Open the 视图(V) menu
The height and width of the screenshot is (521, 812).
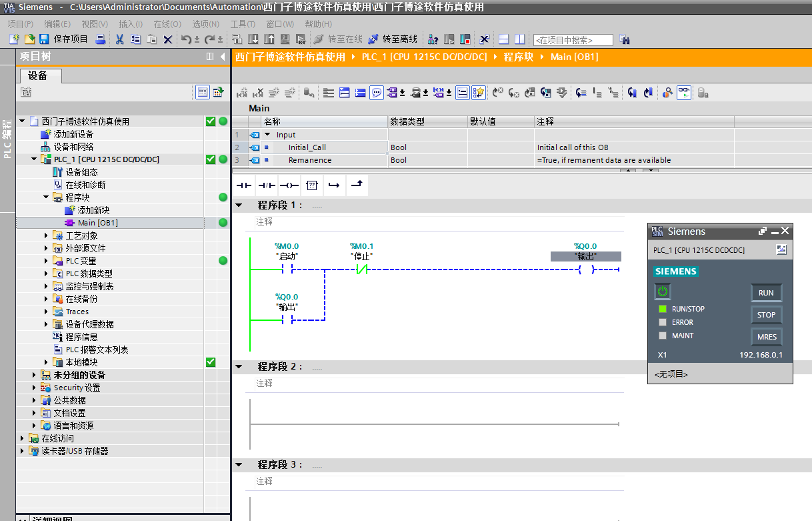click(95, 24)
